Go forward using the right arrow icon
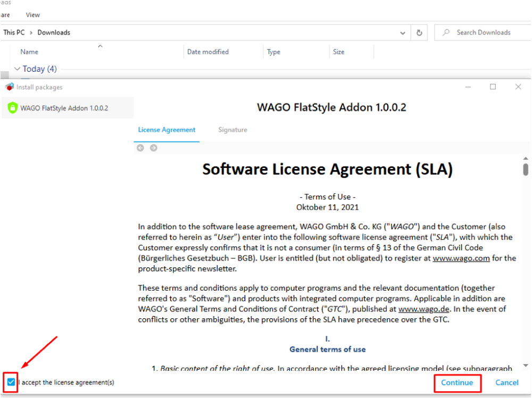Viewport: 532px width, 398px height. click(154, 148)
